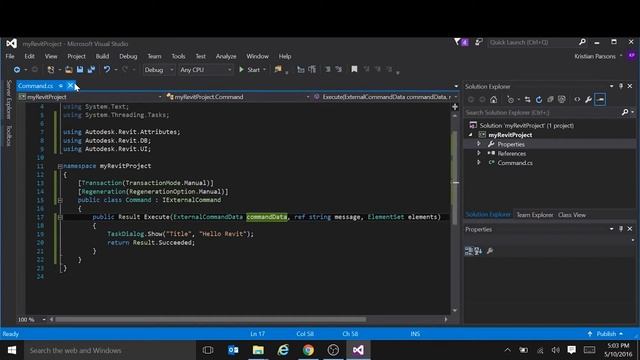Click in the Quick Launch search box

[533, 42]
